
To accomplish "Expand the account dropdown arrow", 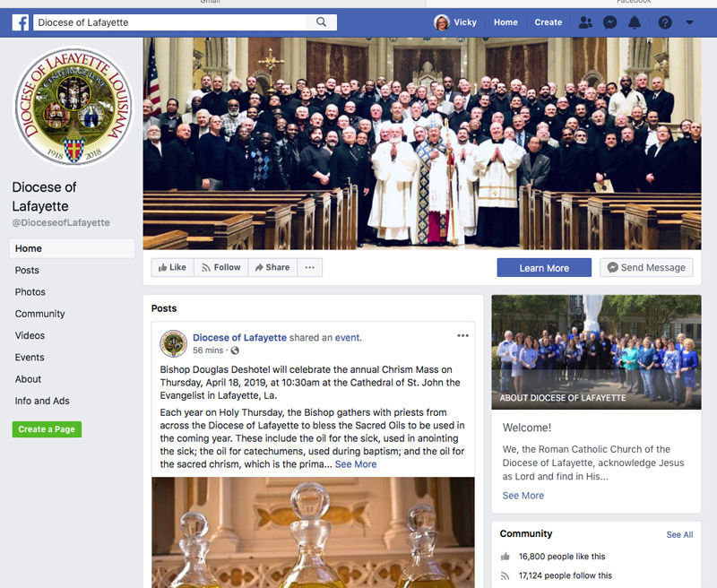I will pos(689,22).
